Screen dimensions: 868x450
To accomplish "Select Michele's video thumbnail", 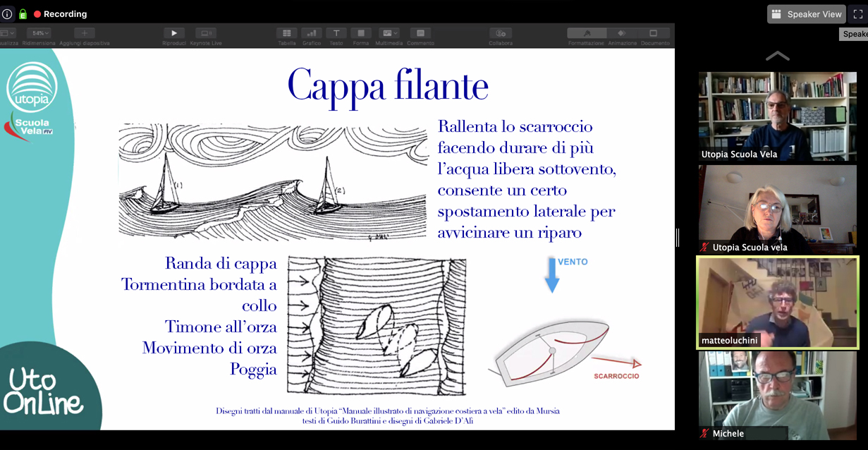I will (778, 396).
